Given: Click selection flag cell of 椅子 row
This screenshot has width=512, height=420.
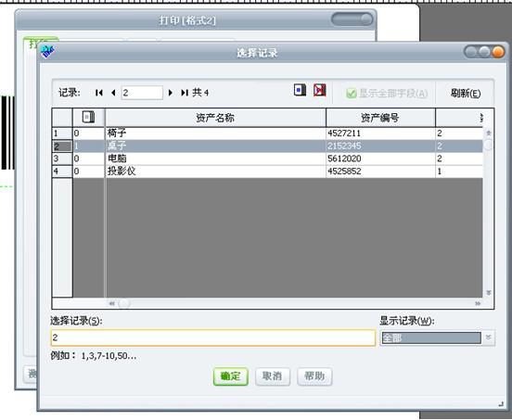Looking at the screenshot, I should tap(88, 134).
